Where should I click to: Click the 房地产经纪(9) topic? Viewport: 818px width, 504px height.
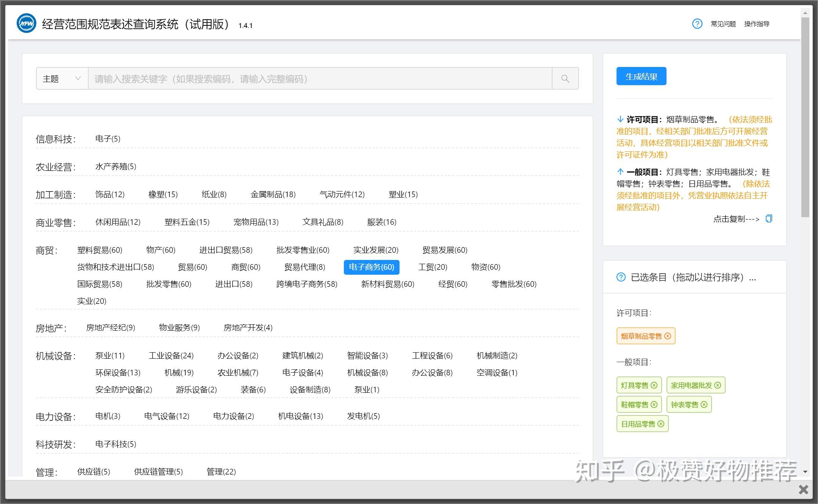click(111, 328)
